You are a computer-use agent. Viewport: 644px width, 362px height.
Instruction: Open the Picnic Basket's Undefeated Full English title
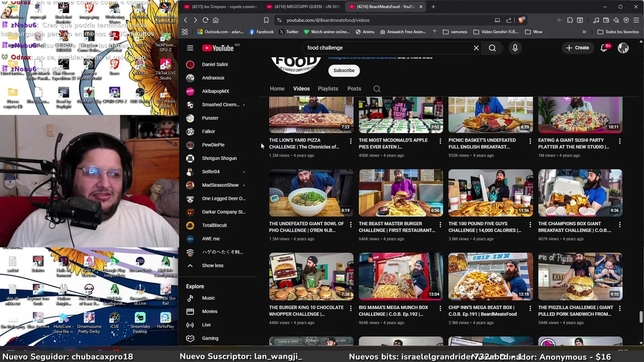click(482, 144)
